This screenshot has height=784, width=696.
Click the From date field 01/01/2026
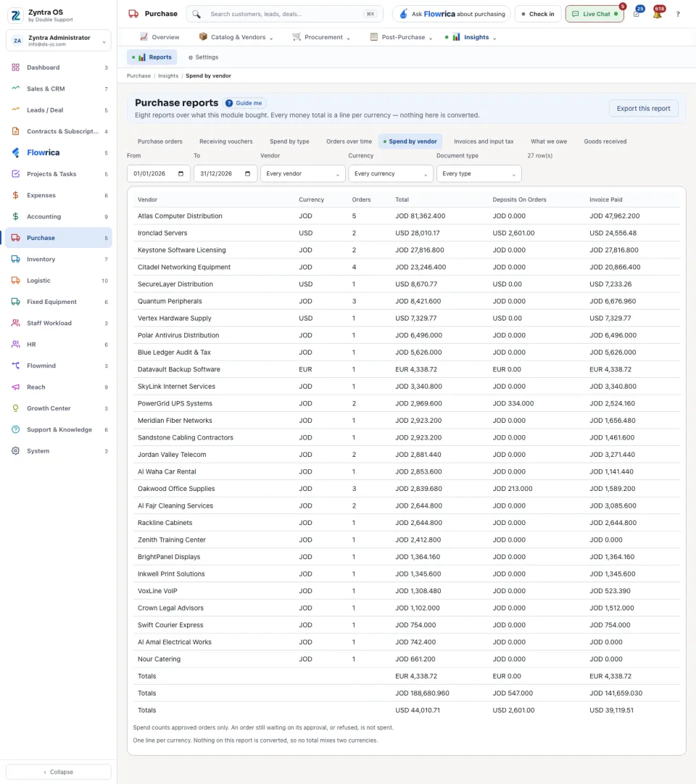[159, 173]
